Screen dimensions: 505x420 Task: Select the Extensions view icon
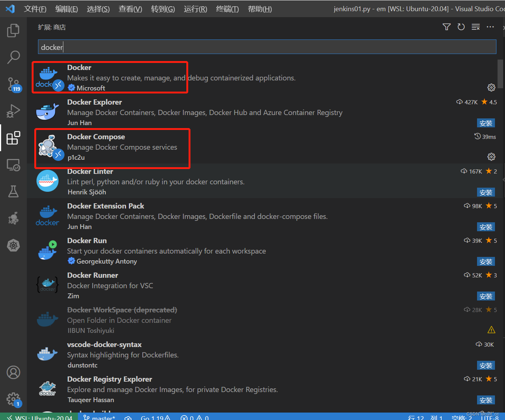[13, 138]
